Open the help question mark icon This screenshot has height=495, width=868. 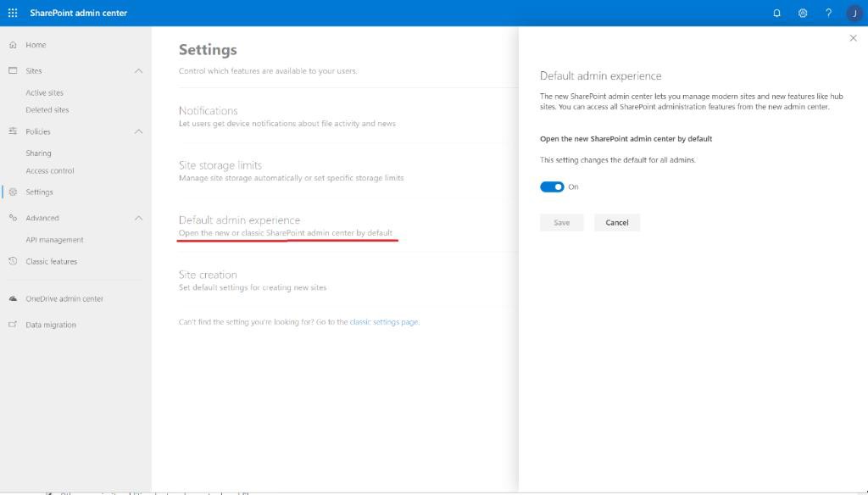pos(828,14)
